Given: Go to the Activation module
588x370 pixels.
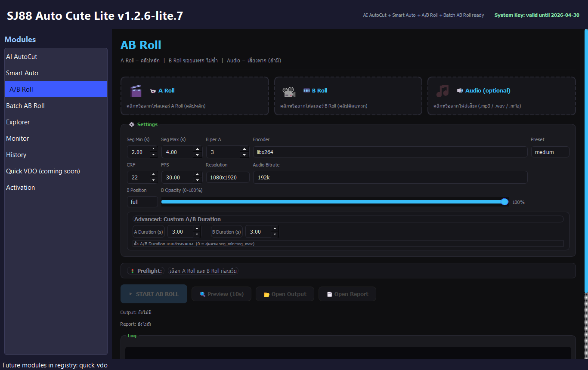Looking at the screenshot, I should (x=20, y=188).
